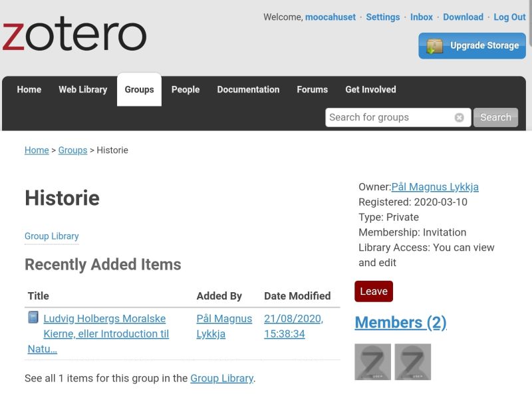Click the Library Access description text
The height and width of the screenshot is (398, 532).
[x=426, y=255]
